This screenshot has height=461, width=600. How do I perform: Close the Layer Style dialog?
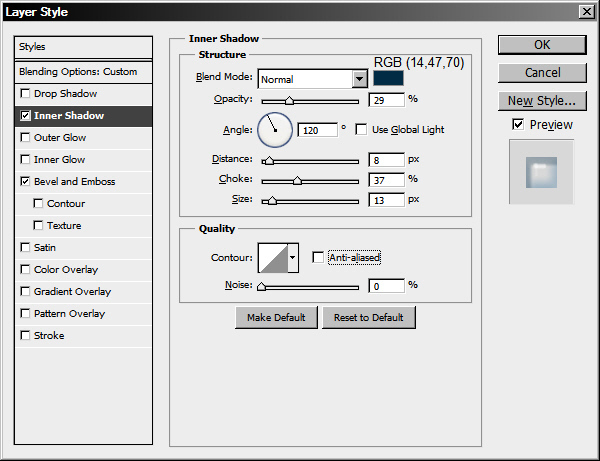[585, 12]
